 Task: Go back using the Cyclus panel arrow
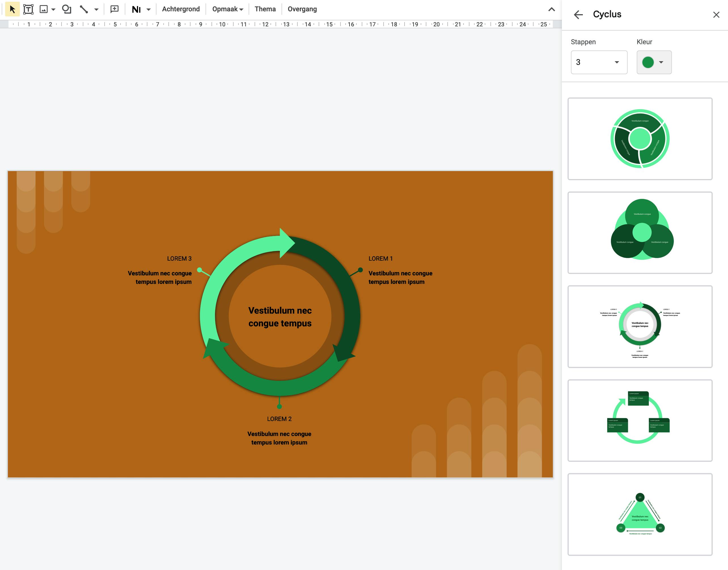tap(578, 14)
